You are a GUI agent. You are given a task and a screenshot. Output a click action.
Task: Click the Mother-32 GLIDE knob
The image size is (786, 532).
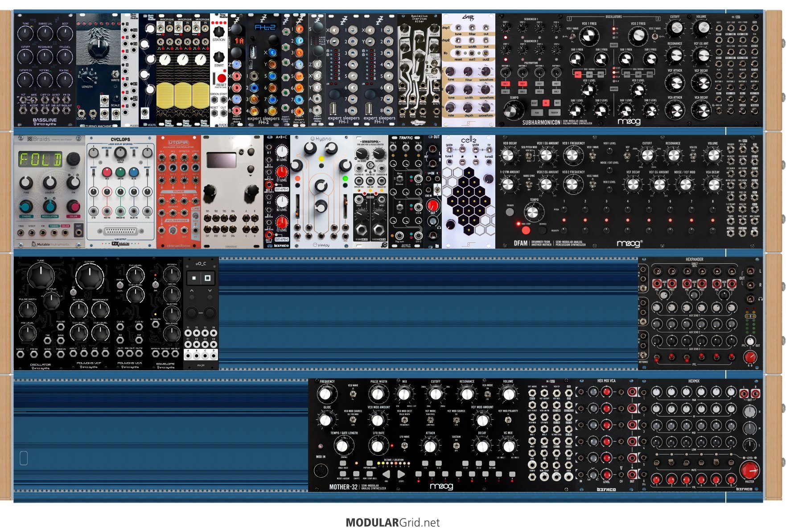pos(326,420)
